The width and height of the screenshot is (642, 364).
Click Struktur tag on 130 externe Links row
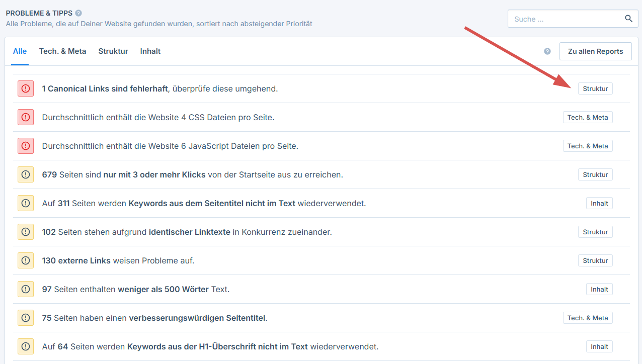(x=595, y=260)
